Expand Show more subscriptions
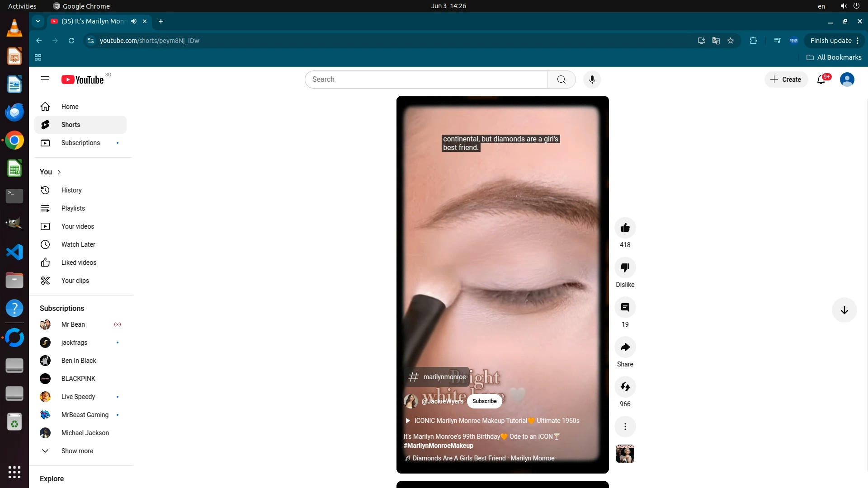The width and height of the screenshot is (868, 488). (x=77, y=451)
